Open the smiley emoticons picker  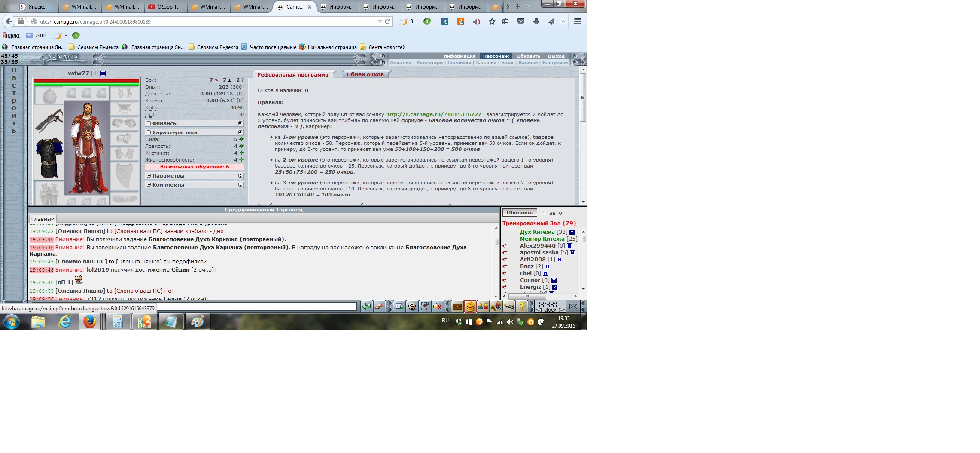(412, 306)
